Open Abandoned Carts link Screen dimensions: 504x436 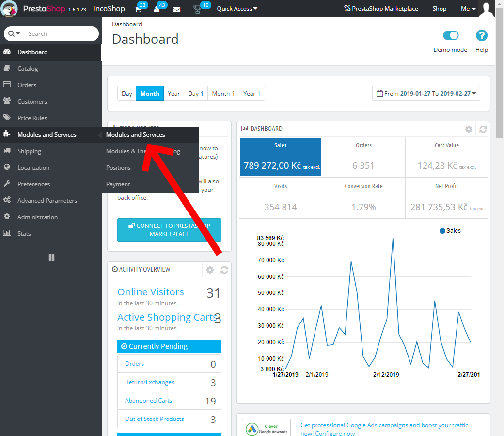[x=148, y=401]
